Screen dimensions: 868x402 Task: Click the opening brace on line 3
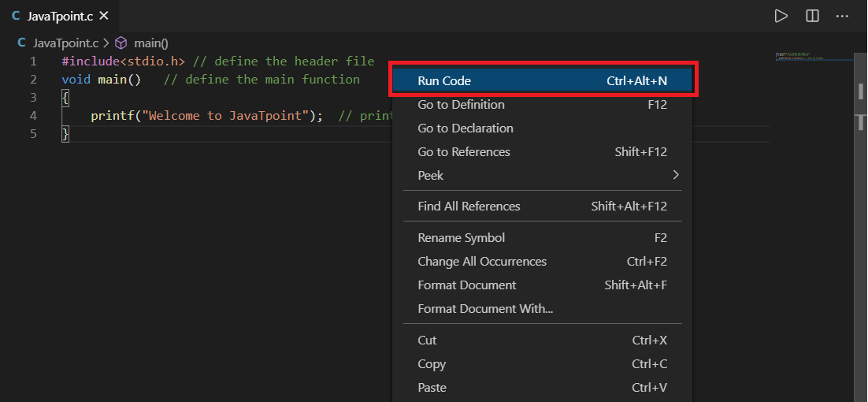point(65,98)
